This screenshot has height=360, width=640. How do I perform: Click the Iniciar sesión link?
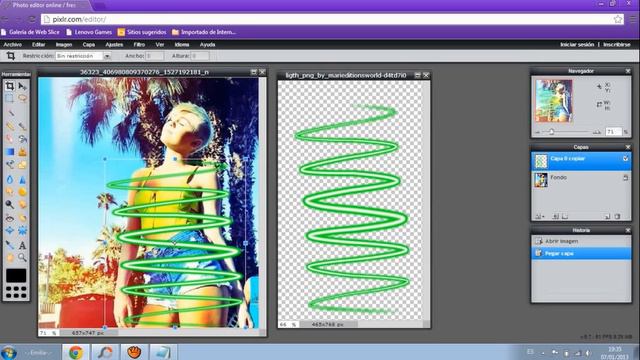[x=577, y=44]
